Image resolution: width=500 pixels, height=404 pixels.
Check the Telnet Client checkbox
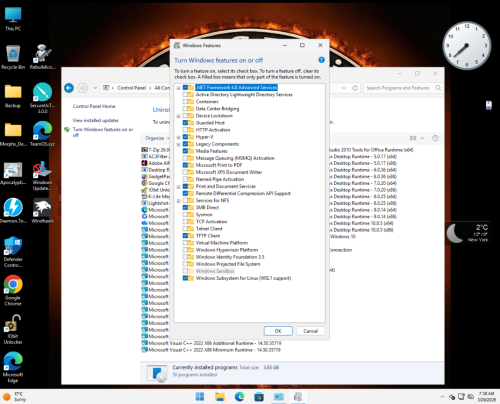[x=185, y=229]
